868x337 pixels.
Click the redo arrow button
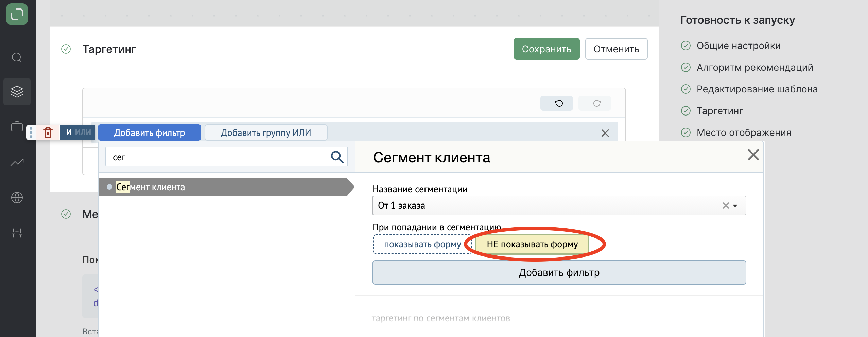[595, 103]
